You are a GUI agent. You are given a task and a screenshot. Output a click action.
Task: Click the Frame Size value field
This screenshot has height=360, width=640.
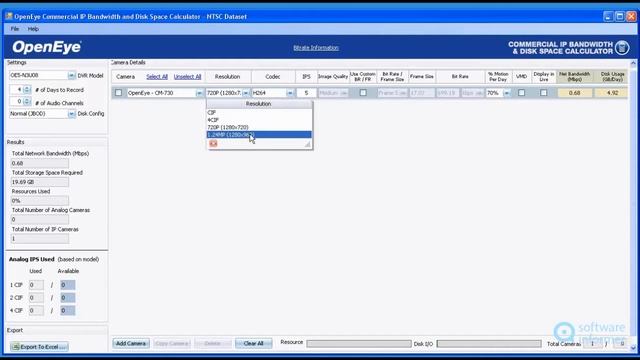[x=422, y=93]
